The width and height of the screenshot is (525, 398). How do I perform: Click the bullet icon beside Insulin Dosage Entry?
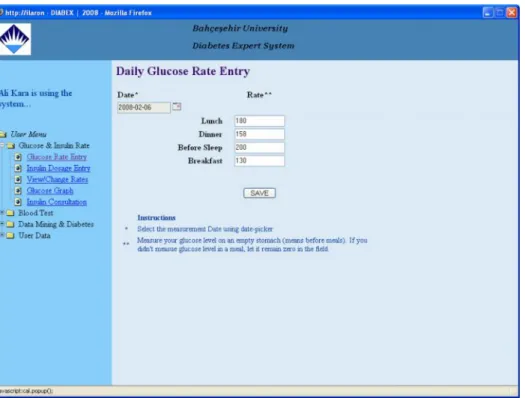tap(18, 168)
